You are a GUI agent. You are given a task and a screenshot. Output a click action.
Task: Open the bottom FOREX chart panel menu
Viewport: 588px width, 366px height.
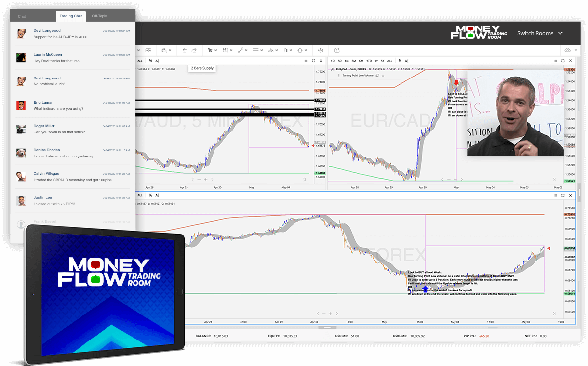[x=556, y=195]
